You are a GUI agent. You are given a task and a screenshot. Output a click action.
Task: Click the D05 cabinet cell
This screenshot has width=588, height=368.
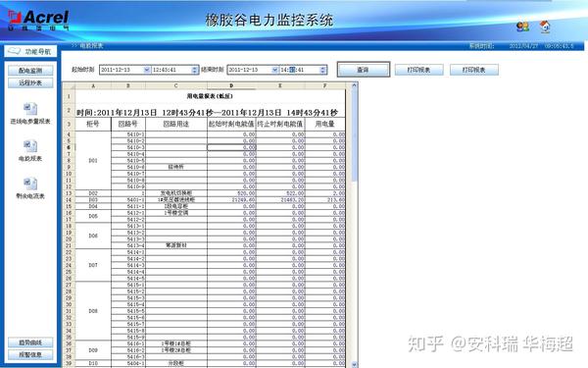tap(93, 216)
